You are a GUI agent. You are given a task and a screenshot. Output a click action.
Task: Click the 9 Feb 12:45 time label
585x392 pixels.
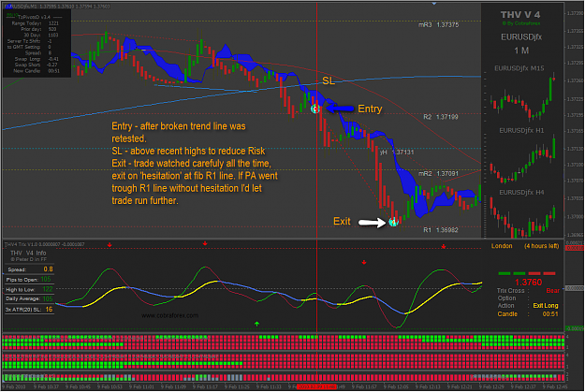point(556,386)
